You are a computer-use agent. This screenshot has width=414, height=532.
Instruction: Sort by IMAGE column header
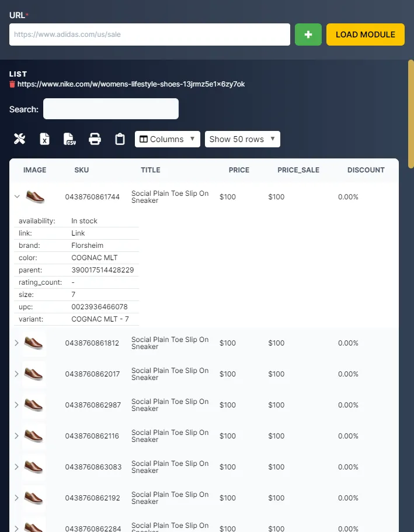tap(35, 170)
